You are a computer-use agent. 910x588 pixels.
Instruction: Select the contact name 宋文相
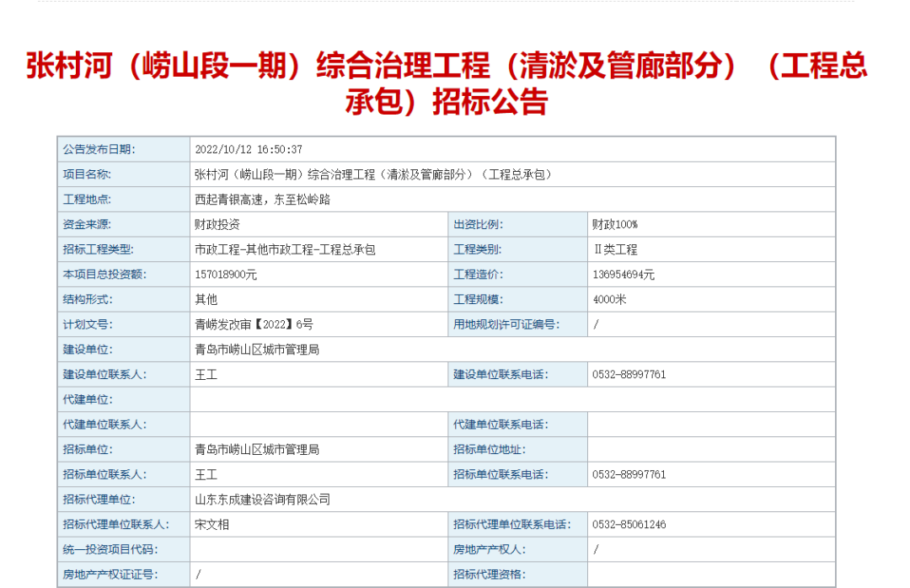(x=211, y=524)
